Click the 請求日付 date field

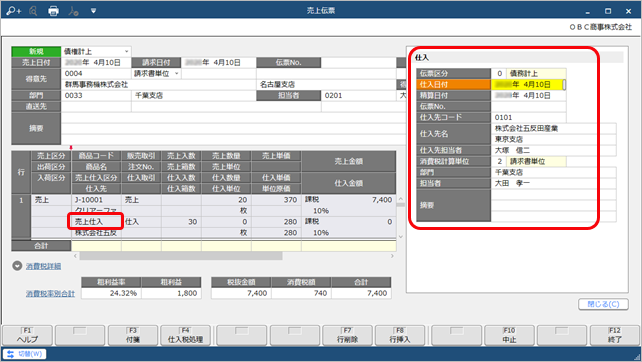(218, 62)
